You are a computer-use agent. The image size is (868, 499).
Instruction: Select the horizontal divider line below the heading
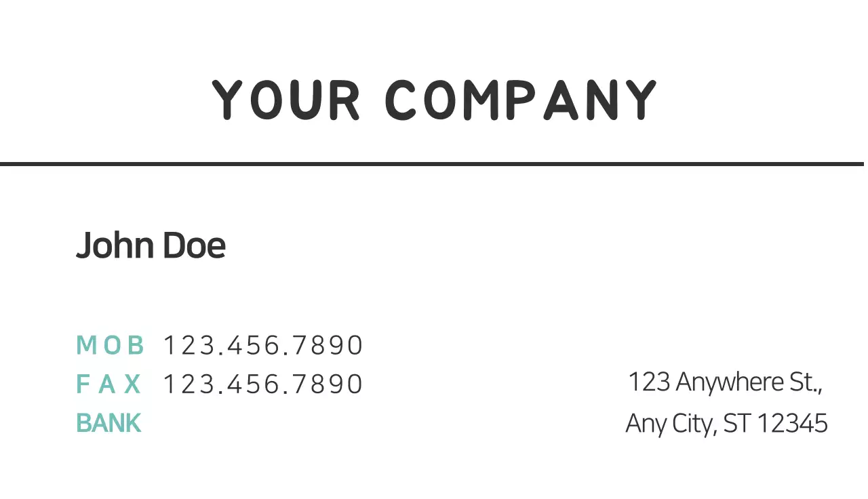pyautogui.click(x=434, y=163)
